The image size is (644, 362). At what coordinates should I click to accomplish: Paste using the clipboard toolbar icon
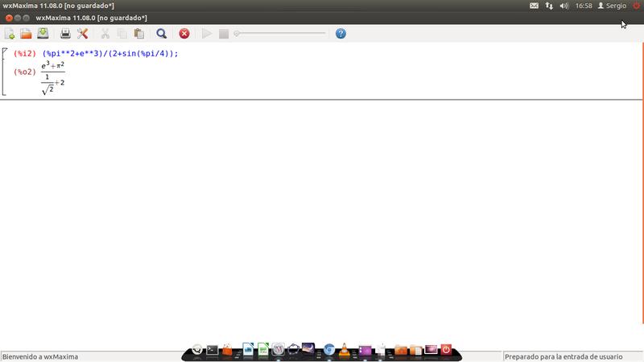click(x=138, y=34)
